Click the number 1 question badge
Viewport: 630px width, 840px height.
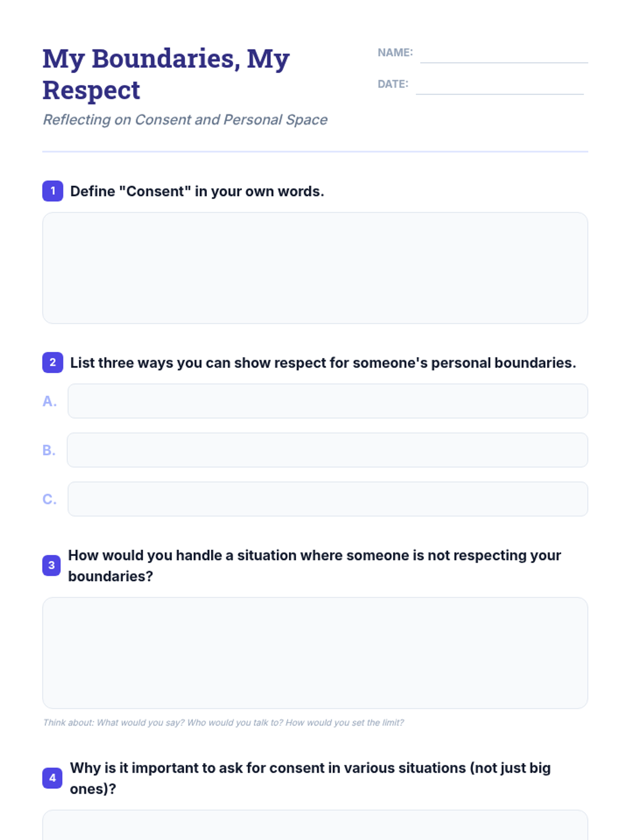pos(52,191)
